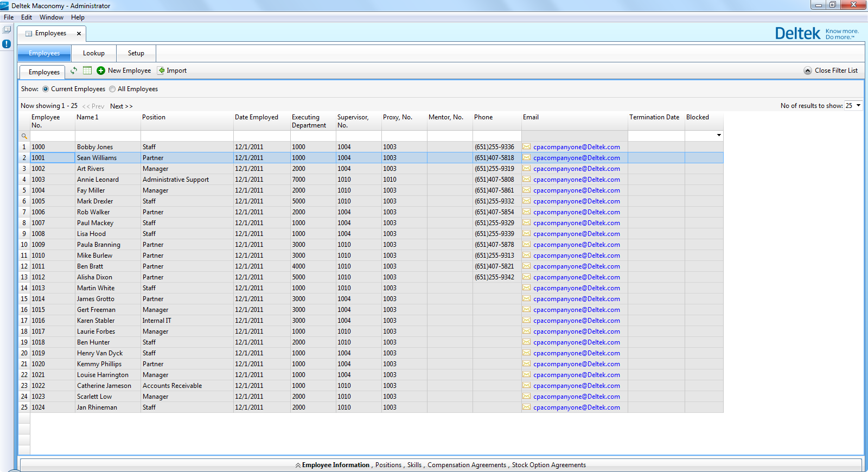868x472 pixels.
Task: Click the Import button label
Action: 177,71
